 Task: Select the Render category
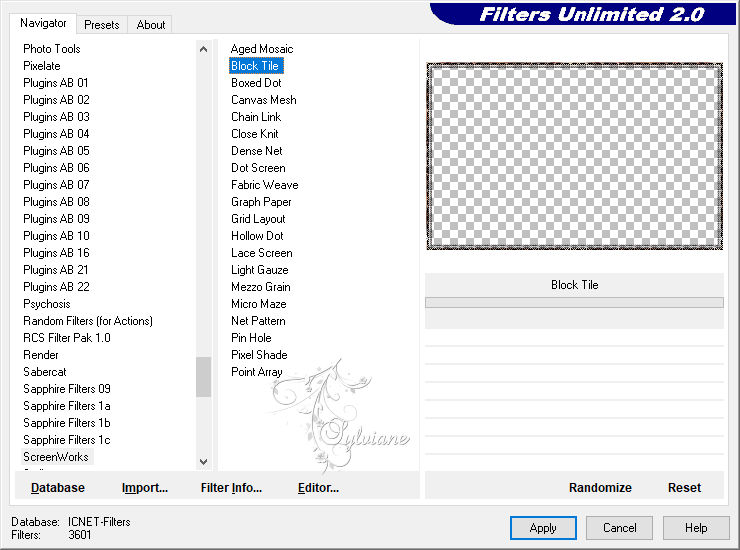pyautogui.click(x=41, y=355)
